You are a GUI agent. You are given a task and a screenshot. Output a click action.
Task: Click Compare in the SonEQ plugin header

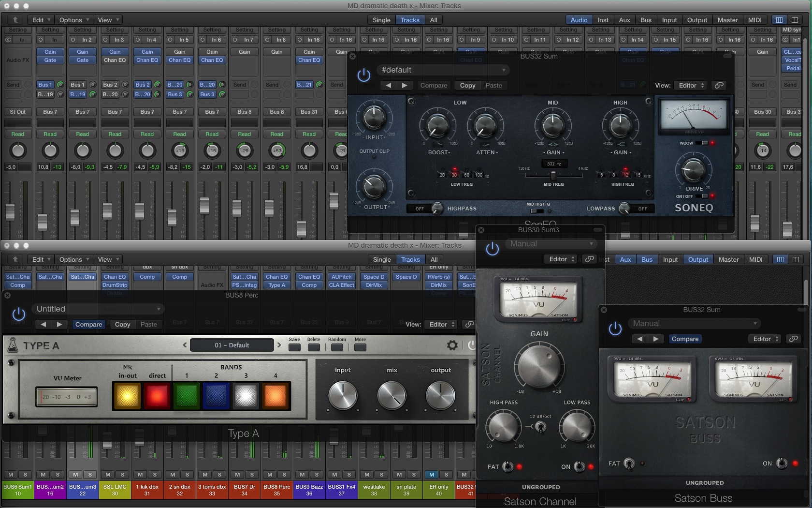tap(434, 85)
